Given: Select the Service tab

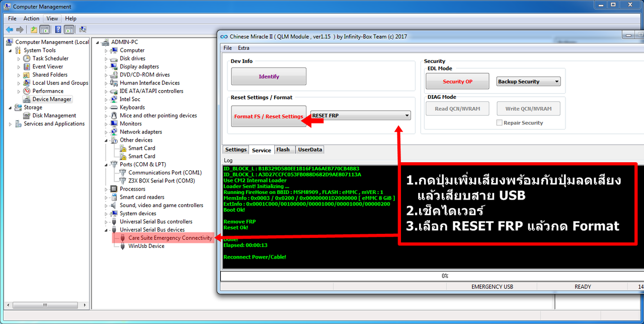Looking at the screenshot, I should point(262,150).
